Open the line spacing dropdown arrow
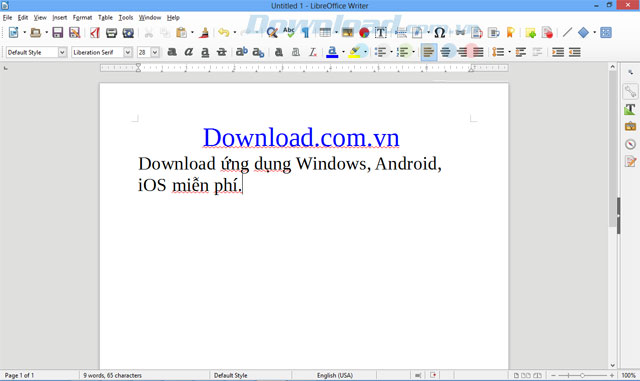This screenshot has height=381, width=640. pyautogui.click(x=509, y=52)
